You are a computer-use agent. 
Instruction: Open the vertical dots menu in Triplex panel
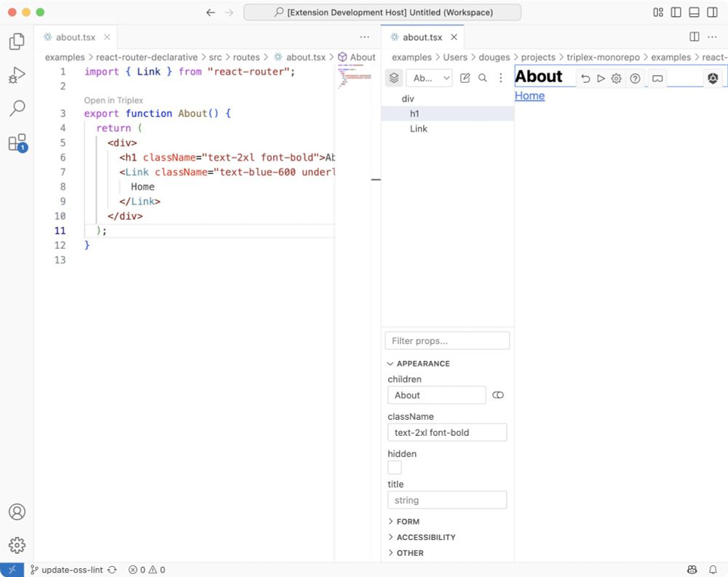click(x=501, y=78)
